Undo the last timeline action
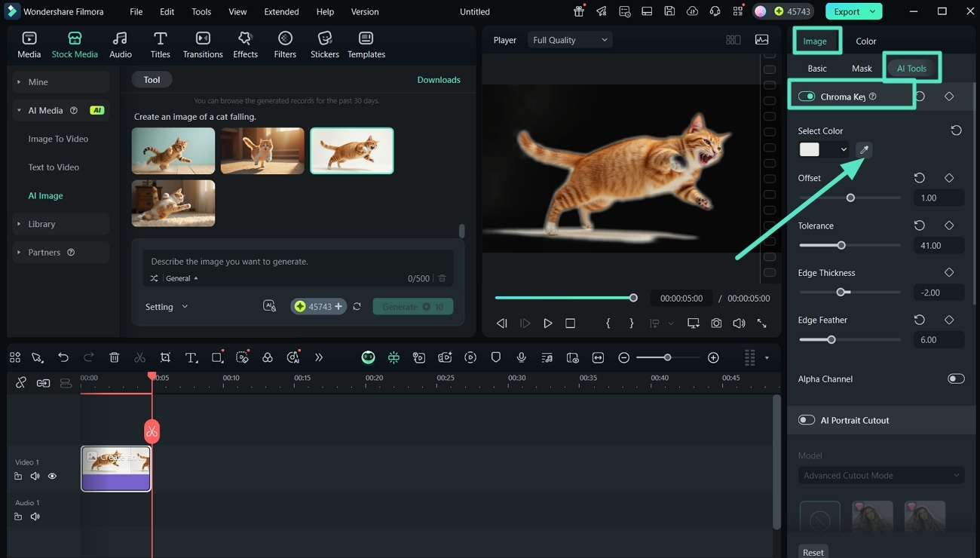Screen dimensions: 980x558 63,357
